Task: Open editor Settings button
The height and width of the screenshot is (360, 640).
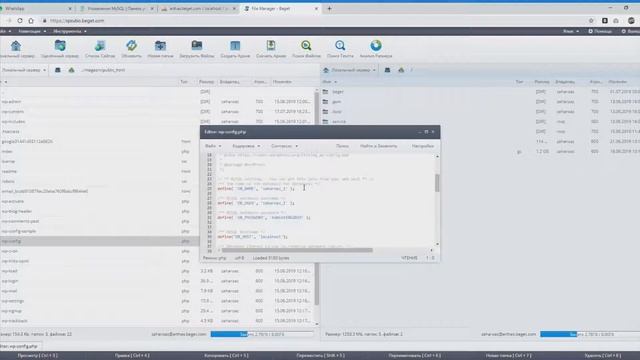Action: (x=423, y=146)
